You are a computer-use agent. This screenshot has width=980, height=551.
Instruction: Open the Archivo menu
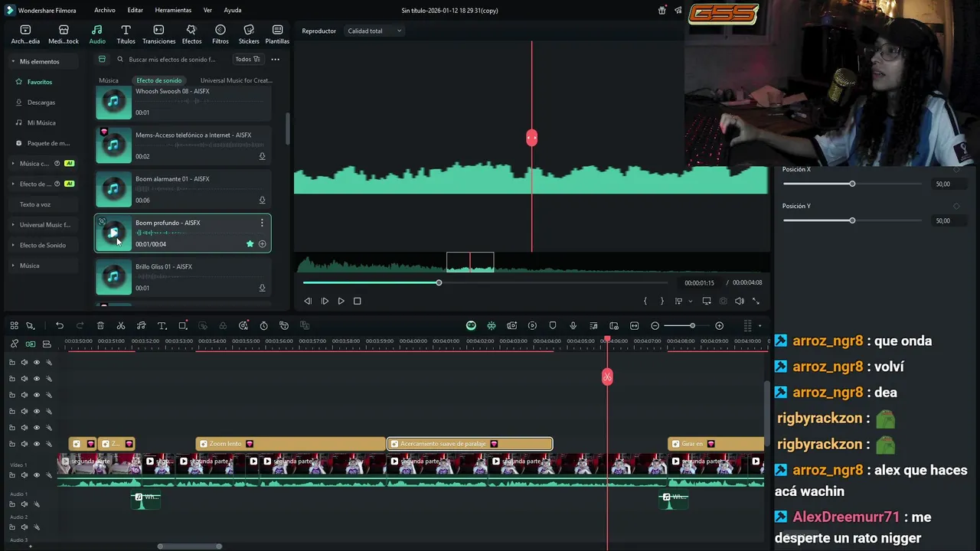point(105,10)
